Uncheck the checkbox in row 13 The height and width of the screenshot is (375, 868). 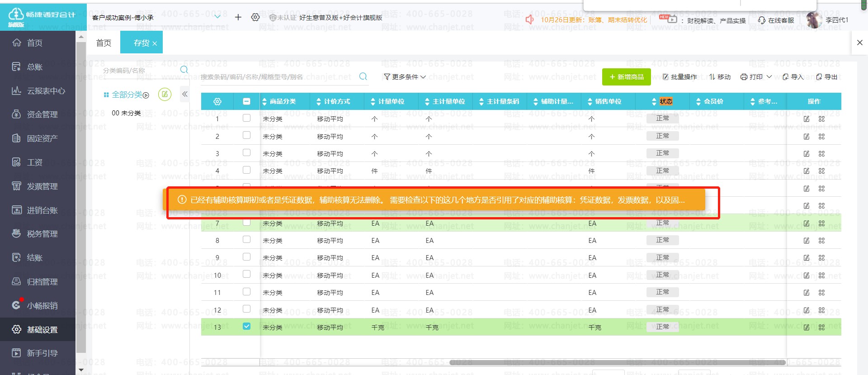(x=246, y=326)
